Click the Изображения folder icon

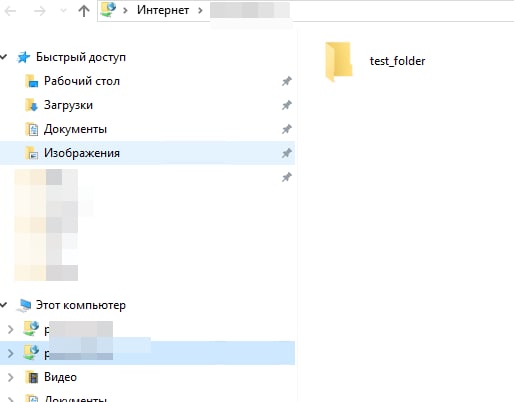point(32,153)
